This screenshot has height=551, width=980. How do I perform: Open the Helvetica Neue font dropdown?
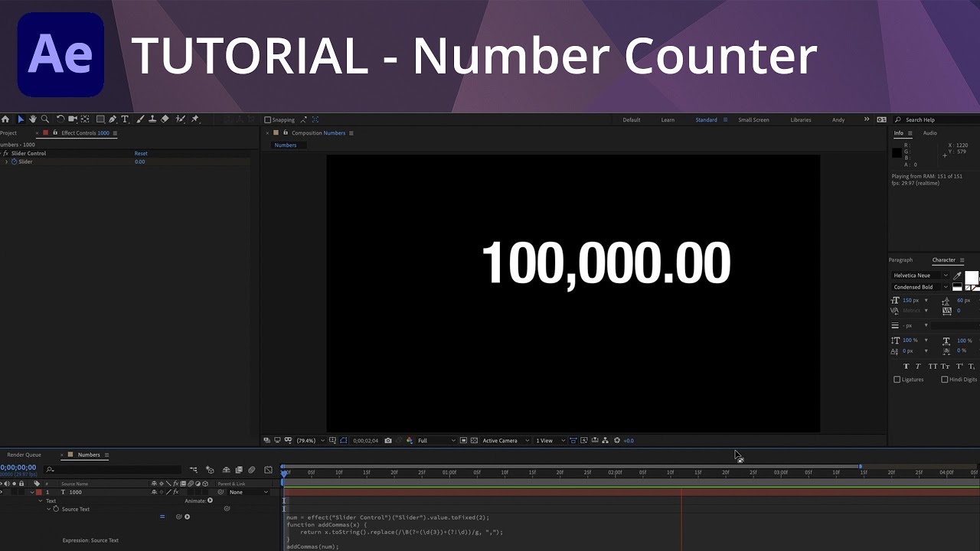coord(920,275)
